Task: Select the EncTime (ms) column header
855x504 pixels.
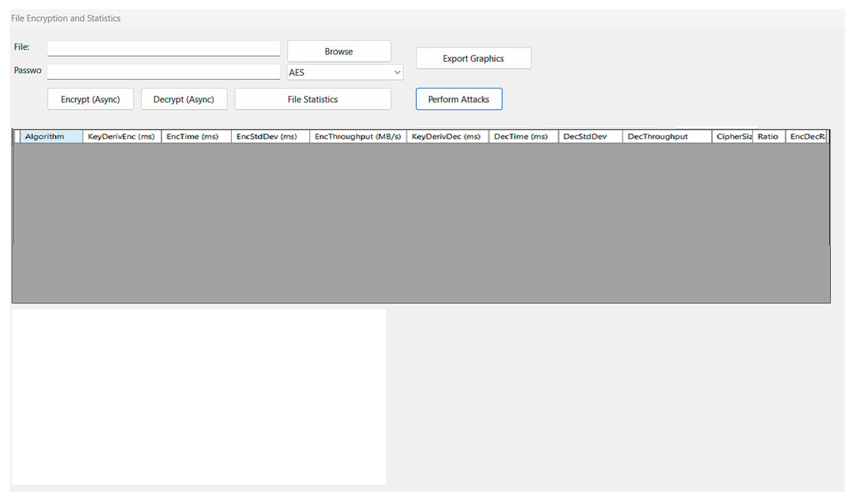Action: (x=196, y=137)
